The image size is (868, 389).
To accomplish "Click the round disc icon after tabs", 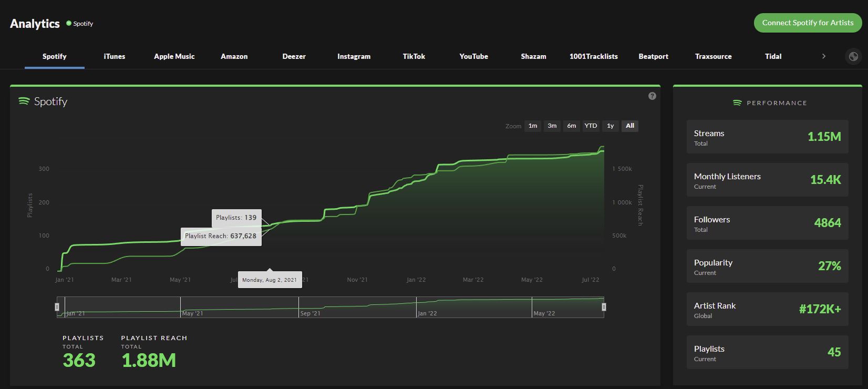I will tap(853, 56).
